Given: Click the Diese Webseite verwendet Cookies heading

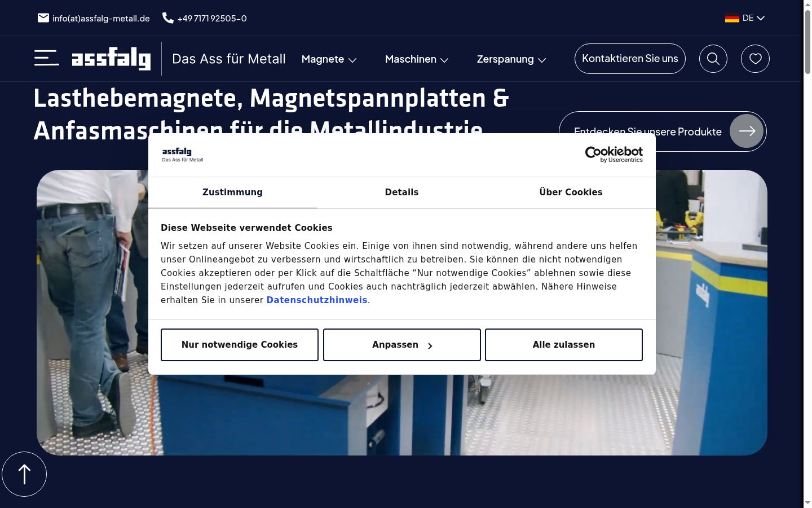Looking at the screenshot, I should coord(246,228).
